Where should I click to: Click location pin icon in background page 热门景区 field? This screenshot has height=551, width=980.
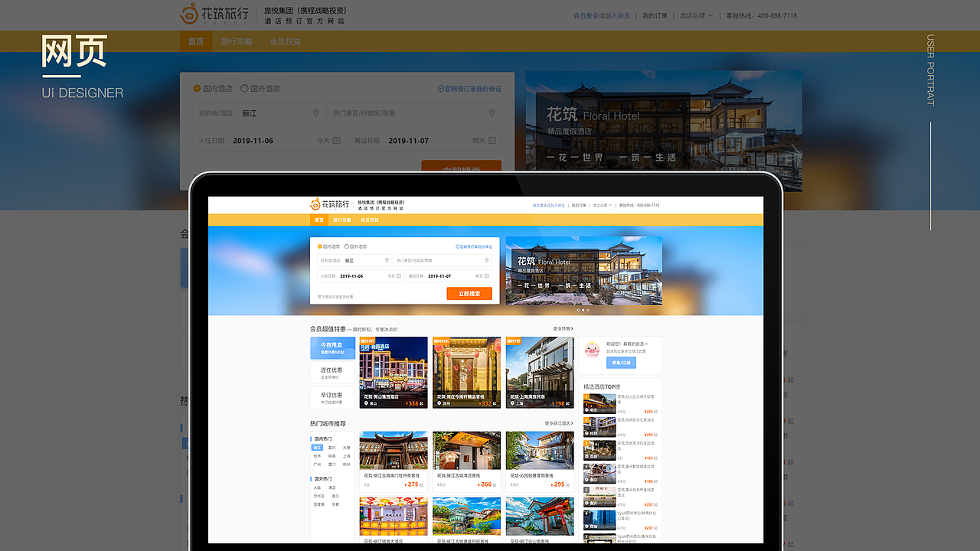coord(492,113)
